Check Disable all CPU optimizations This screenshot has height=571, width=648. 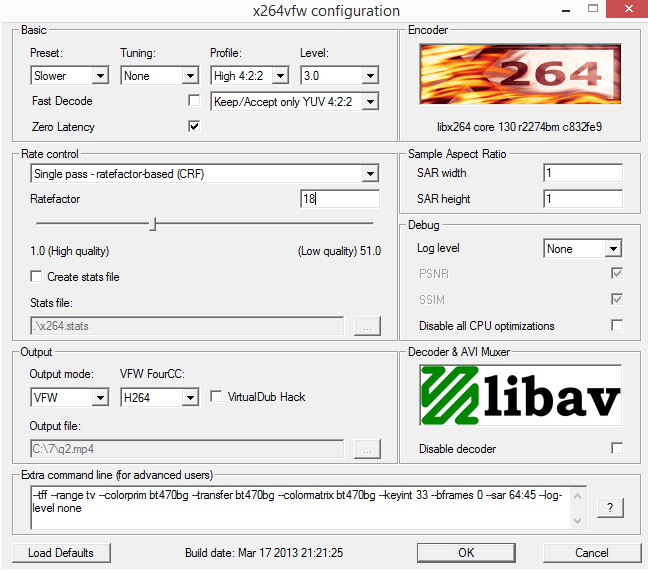click(617, 325)
